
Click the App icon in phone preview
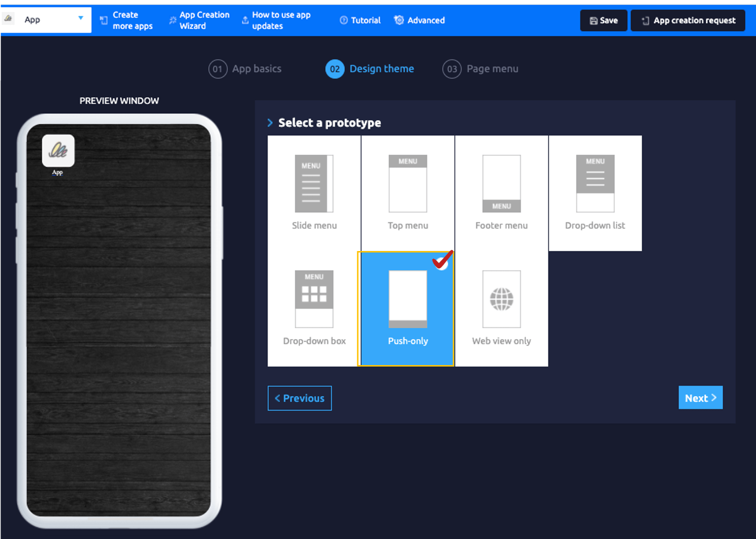58,151
